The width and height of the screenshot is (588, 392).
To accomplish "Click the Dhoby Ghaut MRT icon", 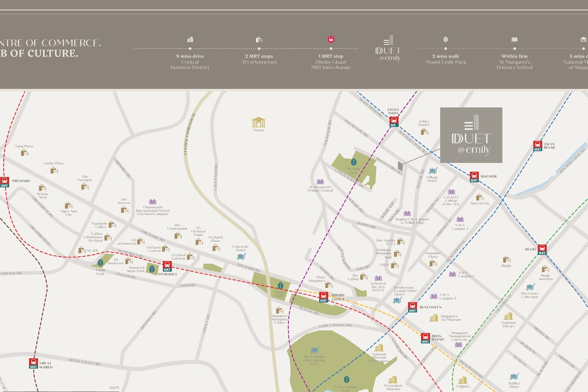I will click(324, 297).
